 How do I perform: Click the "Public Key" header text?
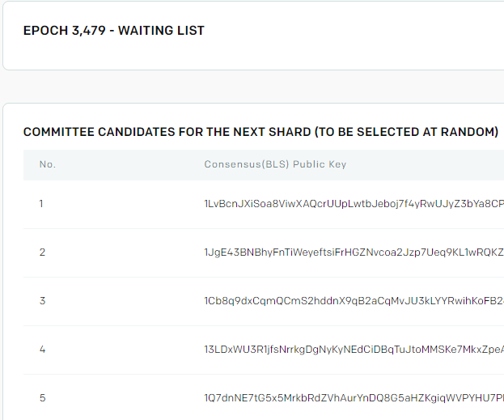point(320,164)
